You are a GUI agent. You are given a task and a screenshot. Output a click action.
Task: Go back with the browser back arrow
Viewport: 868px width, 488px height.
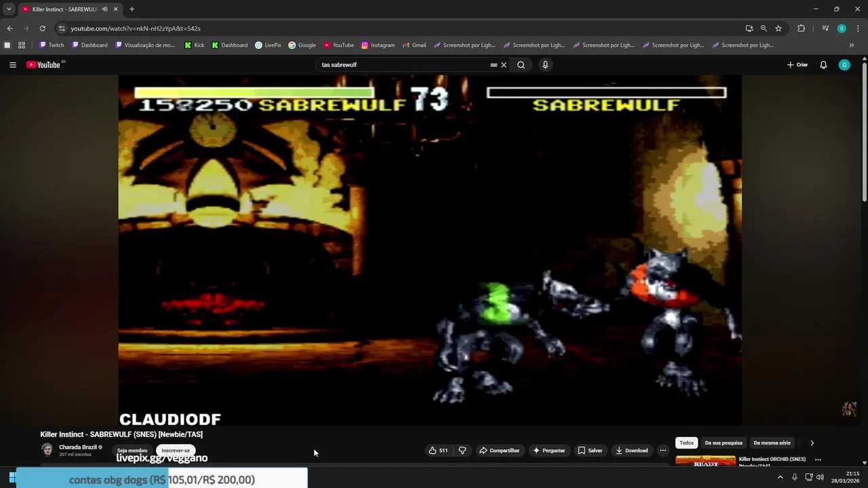pyautogui.click(x=9, y=28)
